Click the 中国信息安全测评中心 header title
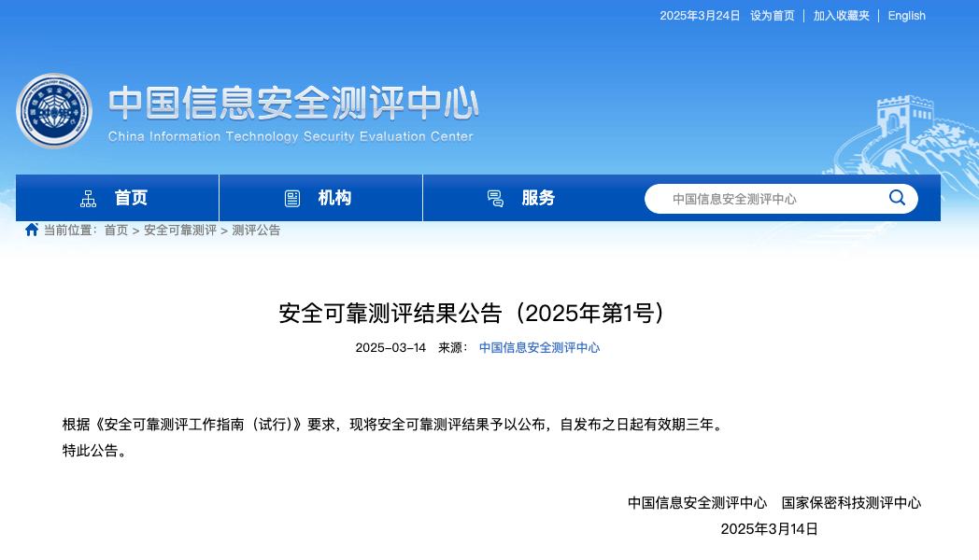Screen dimensions: 979x560 [x=293, y=104]
